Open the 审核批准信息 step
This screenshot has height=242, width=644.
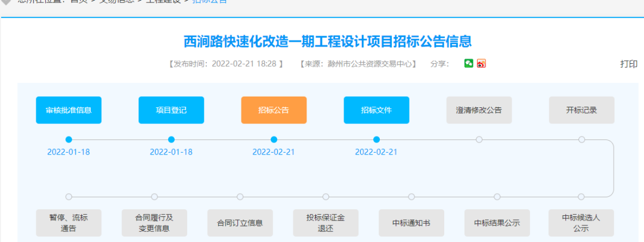(x=69, y=110)
